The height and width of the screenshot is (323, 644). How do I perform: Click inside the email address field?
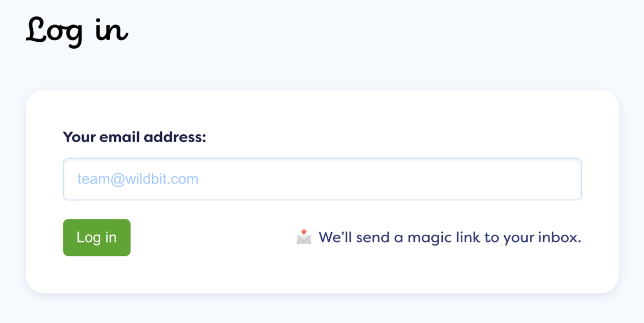(x=322, y=179)
